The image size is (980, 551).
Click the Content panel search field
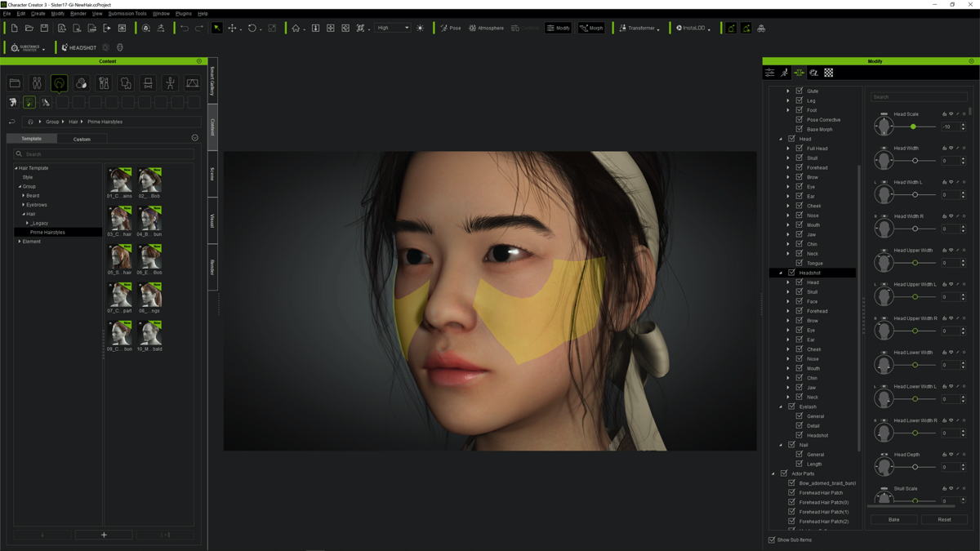click(x=104, y=153)
